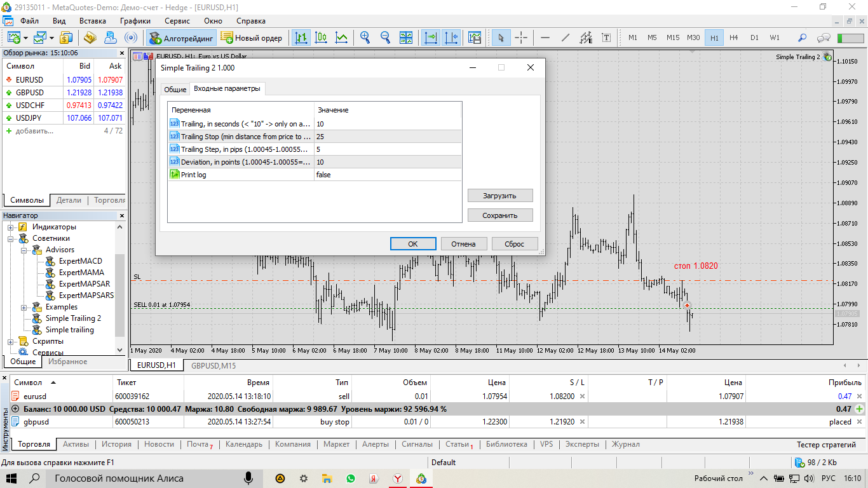
Task: Click the Navigator scroll down arrow
Action: pos(120,350)
